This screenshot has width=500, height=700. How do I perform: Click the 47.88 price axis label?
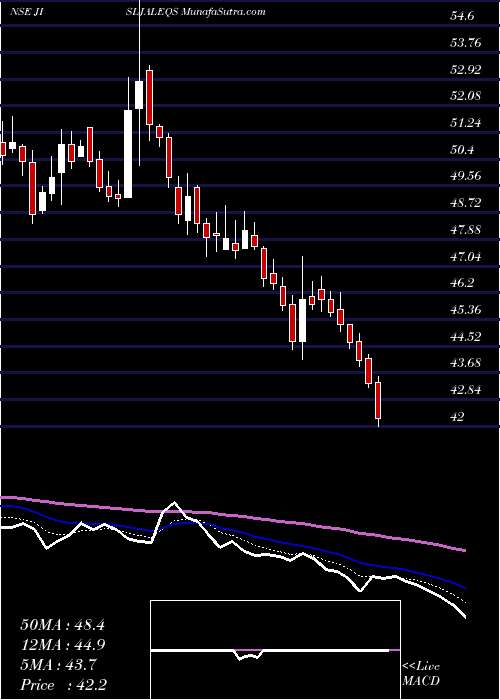pos(465,229)
